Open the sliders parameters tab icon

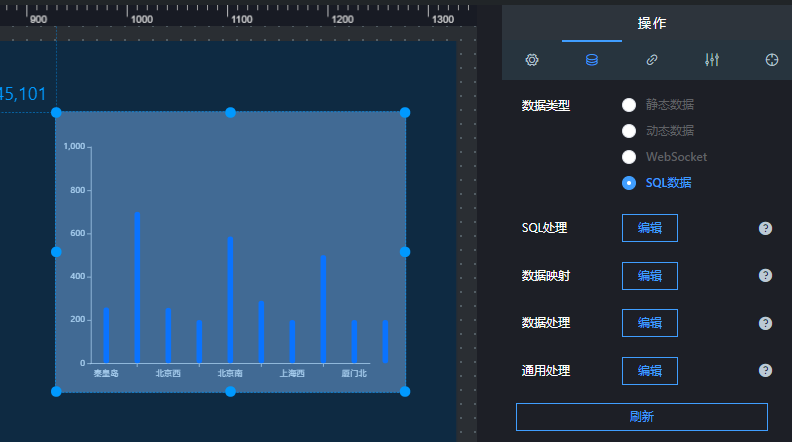[x=712, y=60]
